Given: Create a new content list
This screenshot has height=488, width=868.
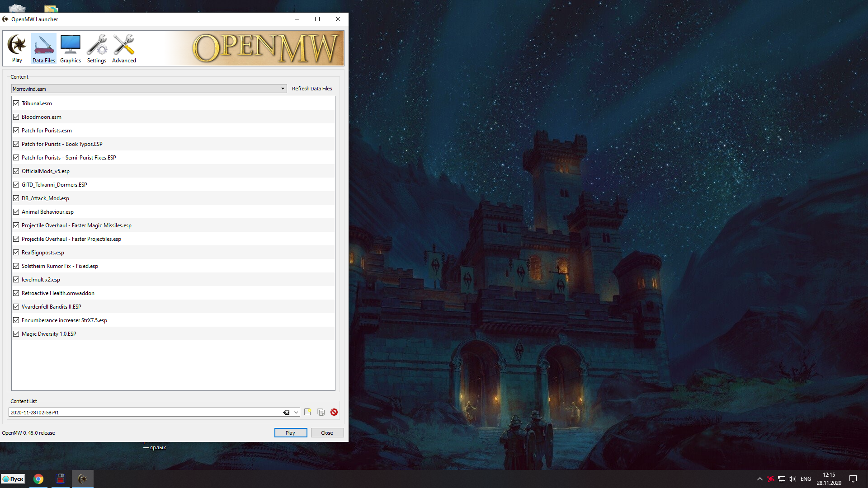Looking at the screenshot, I should coord(307,412).
